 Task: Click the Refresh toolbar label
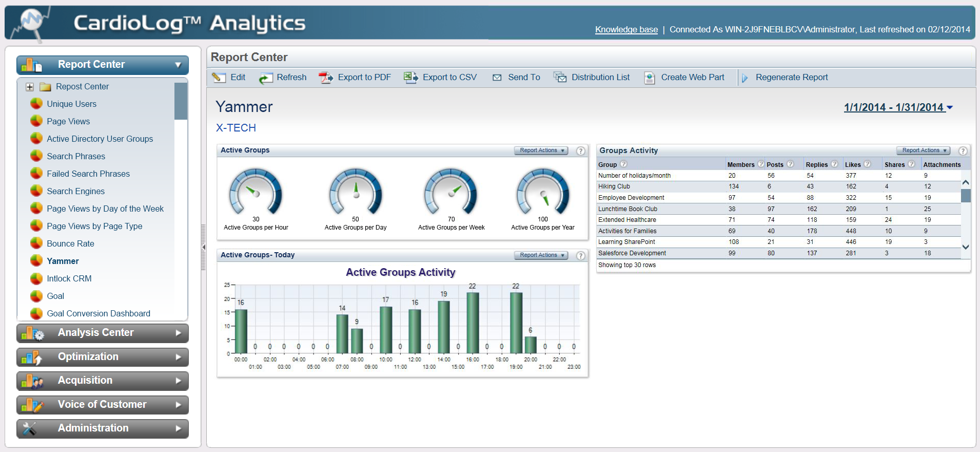291,78
